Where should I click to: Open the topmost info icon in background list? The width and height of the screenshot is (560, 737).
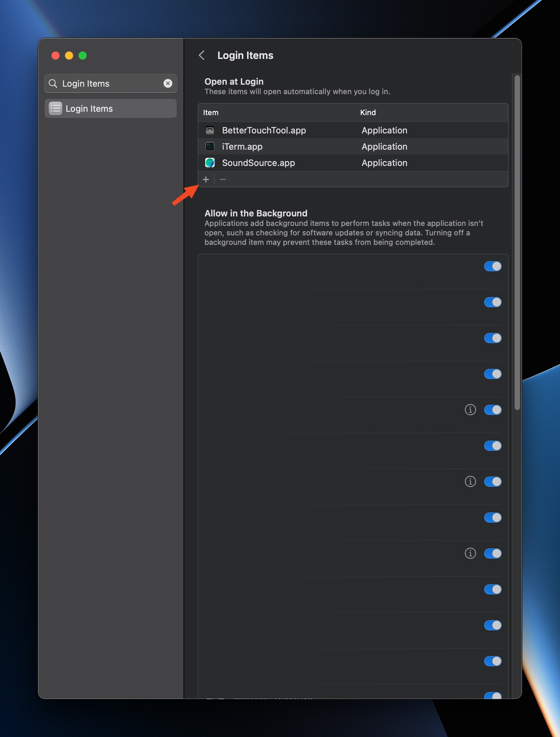tap(470, 410)
